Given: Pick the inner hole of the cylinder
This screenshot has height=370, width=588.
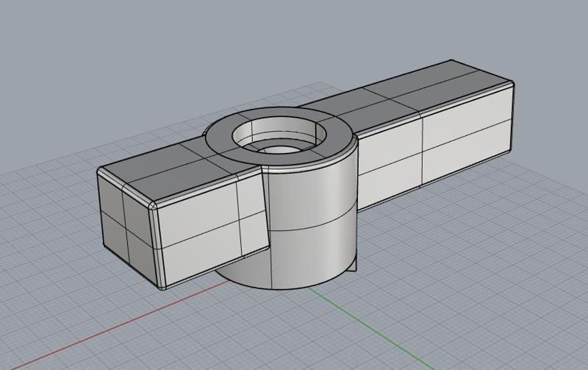Looking at the screenshot, I should tap(280, 136).
